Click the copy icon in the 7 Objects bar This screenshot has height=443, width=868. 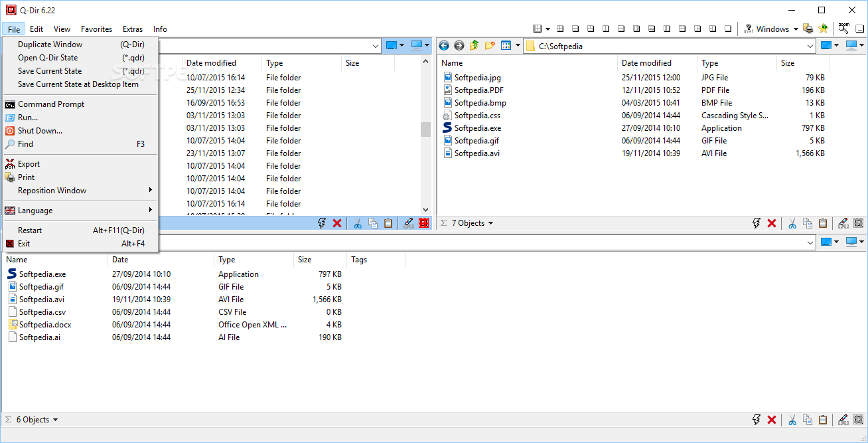coord(808,223)
